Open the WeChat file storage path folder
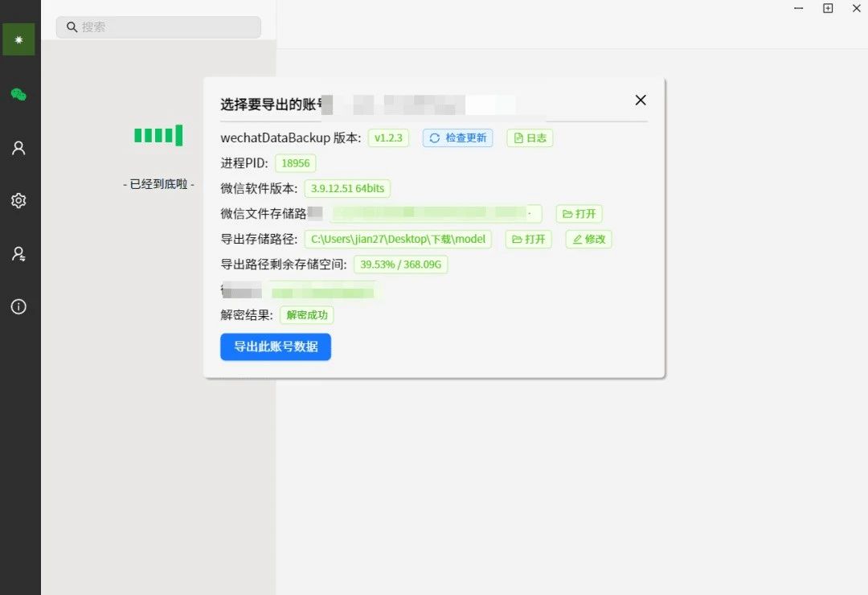868x595 pixels. point(579,214)
